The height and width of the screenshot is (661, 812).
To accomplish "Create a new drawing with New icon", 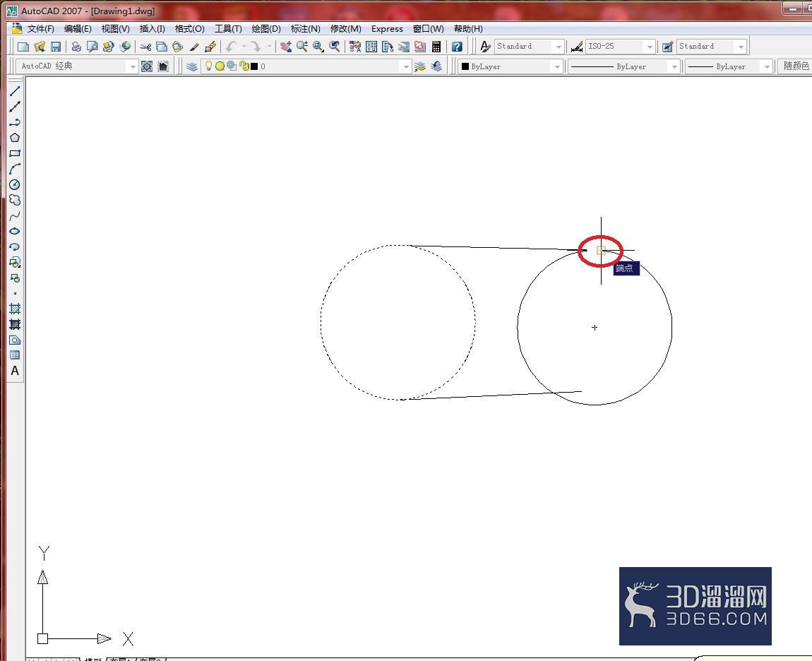I will pyautogui.click(x=23, y=47).
